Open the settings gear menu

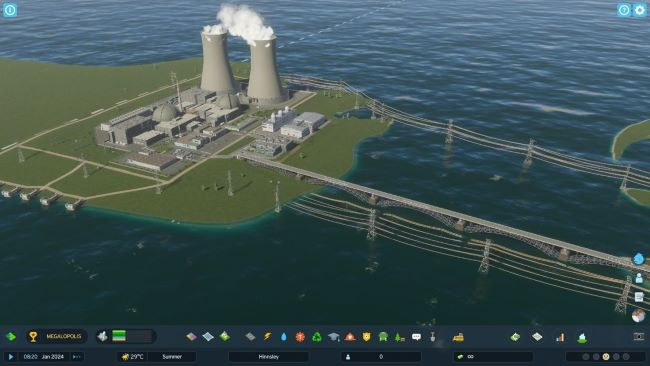(x=640, y=10)
